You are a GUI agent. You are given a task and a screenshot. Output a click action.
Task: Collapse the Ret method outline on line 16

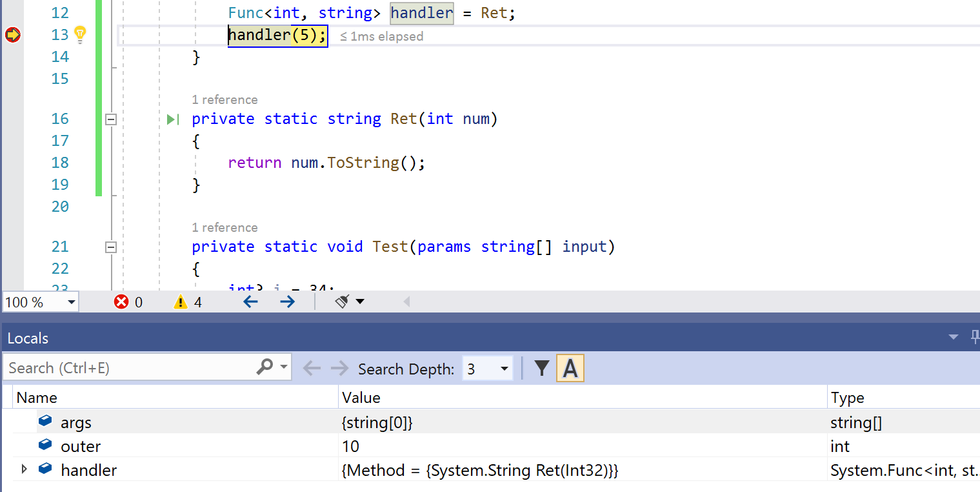coord(111,119)
